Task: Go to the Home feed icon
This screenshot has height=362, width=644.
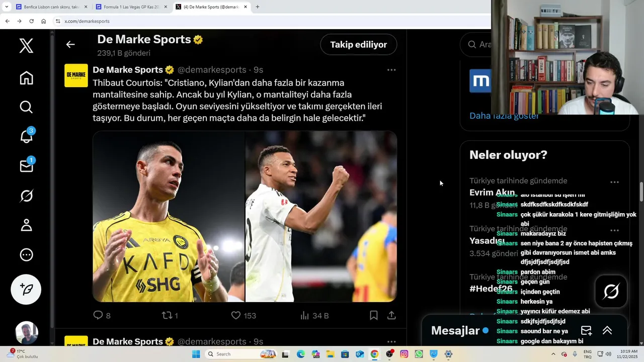Action: [26, 77]
